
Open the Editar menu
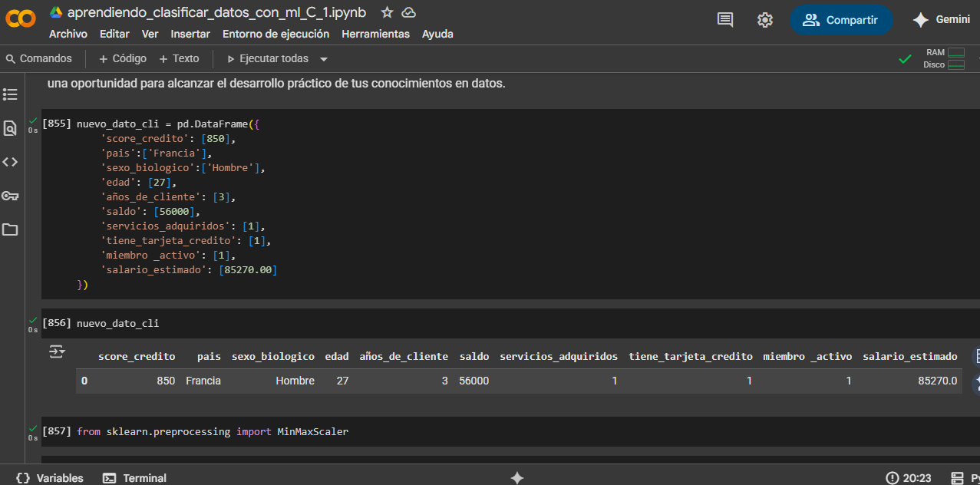(114, 34)
